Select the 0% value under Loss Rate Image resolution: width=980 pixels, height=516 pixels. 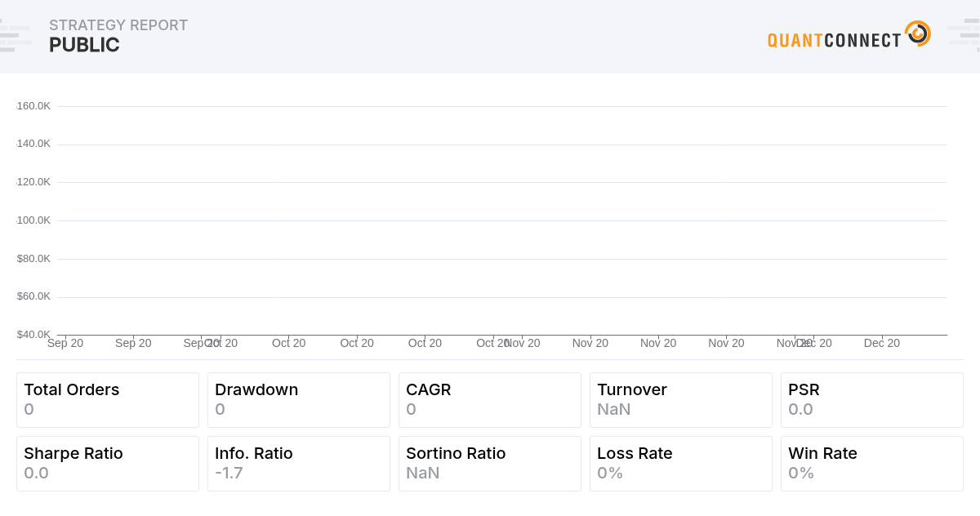(x=610, y=473)
